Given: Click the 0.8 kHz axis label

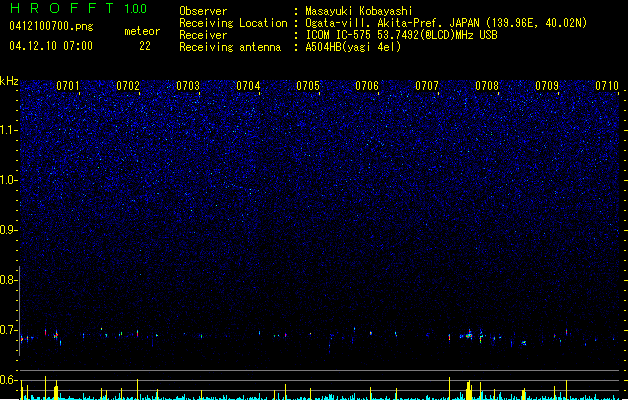Looking at the screenshot, I should click(x=7, y=280).
